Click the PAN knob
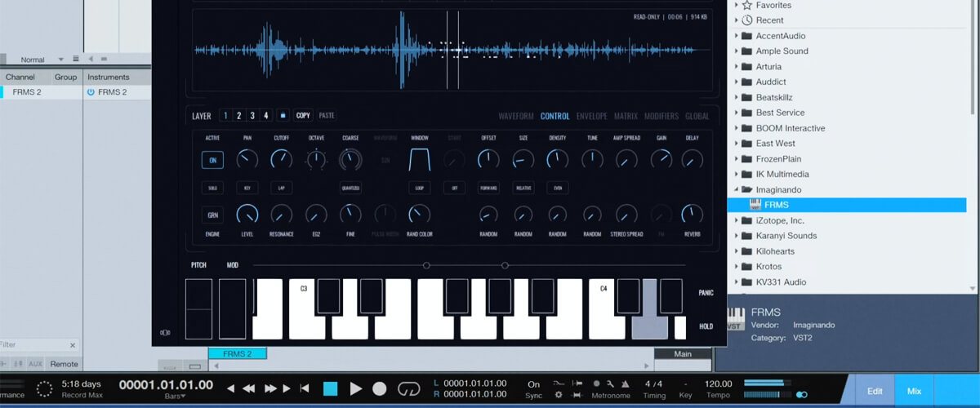 click(247, 159)
